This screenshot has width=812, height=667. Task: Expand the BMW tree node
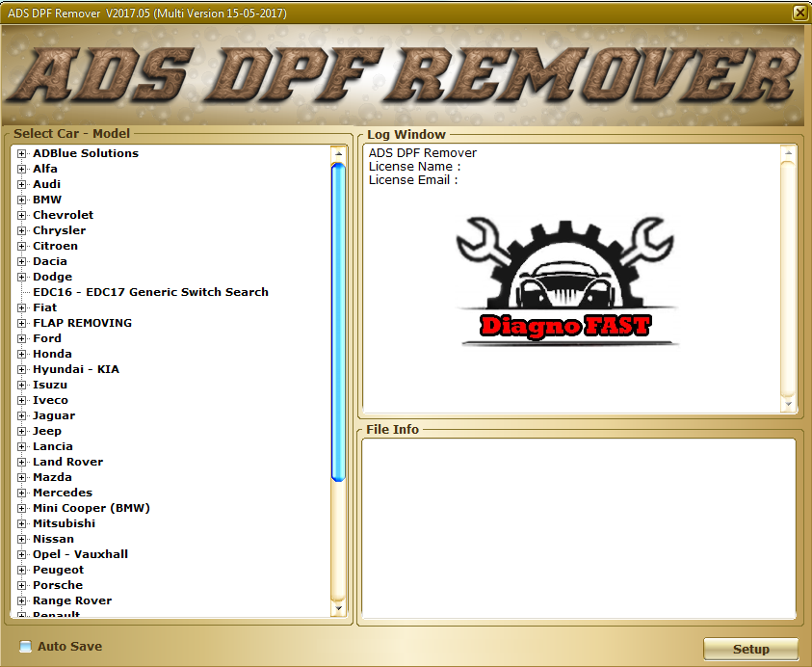(22, 200)
